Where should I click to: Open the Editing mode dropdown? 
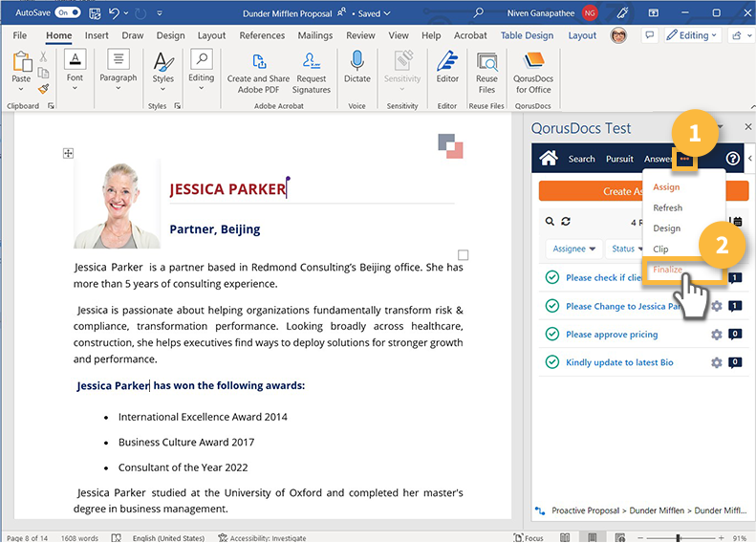pos(693,35)
